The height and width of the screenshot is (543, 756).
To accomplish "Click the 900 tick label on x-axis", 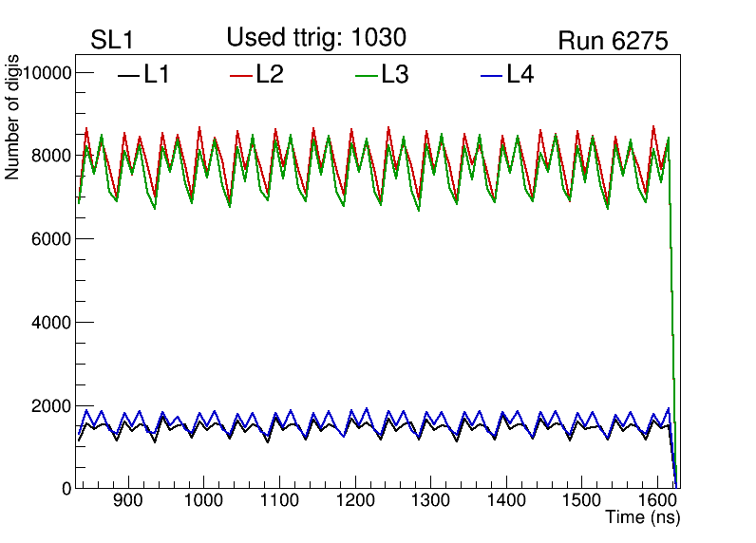I will click(126, 501).
